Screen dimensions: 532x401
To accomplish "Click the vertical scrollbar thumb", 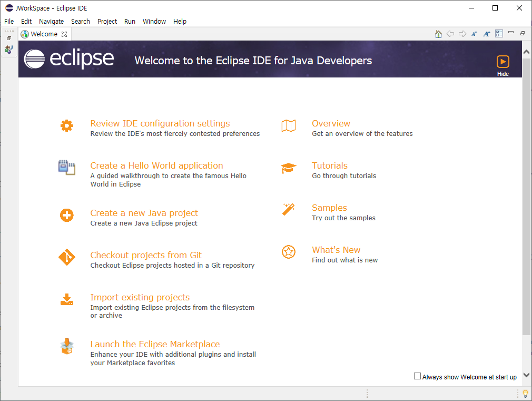I will [527, 197].
